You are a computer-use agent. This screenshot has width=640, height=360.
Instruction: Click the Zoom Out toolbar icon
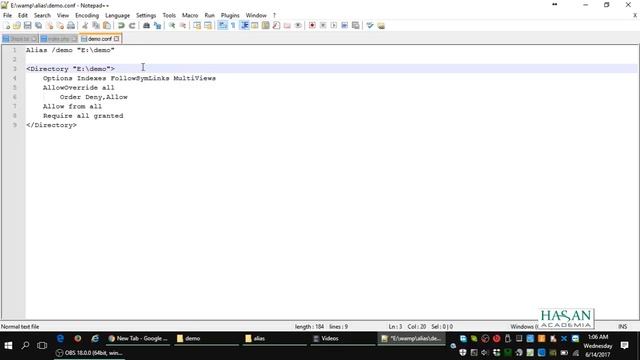tap(183, 26)
